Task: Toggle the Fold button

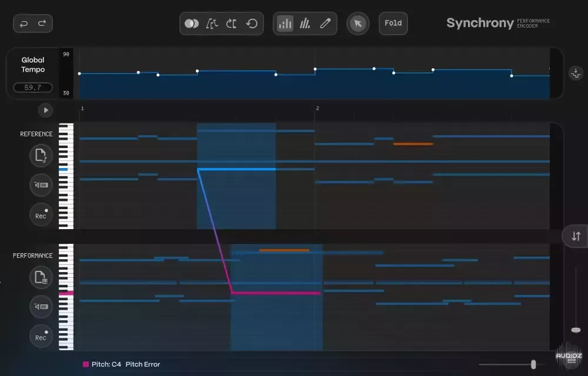Action: click(393, 23)
